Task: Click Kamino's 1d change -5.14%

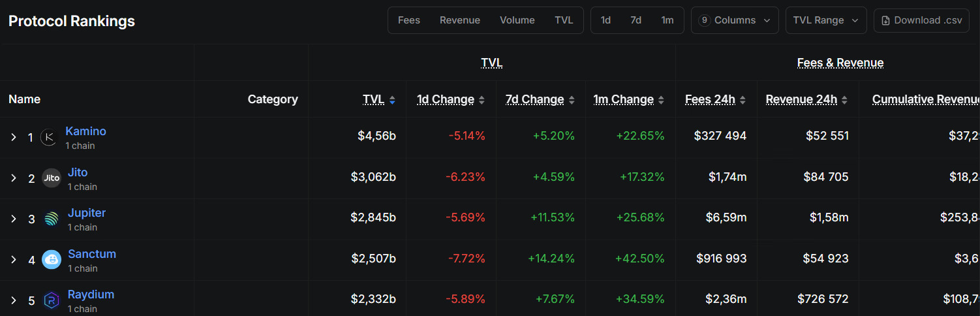Action: [467, 136]
